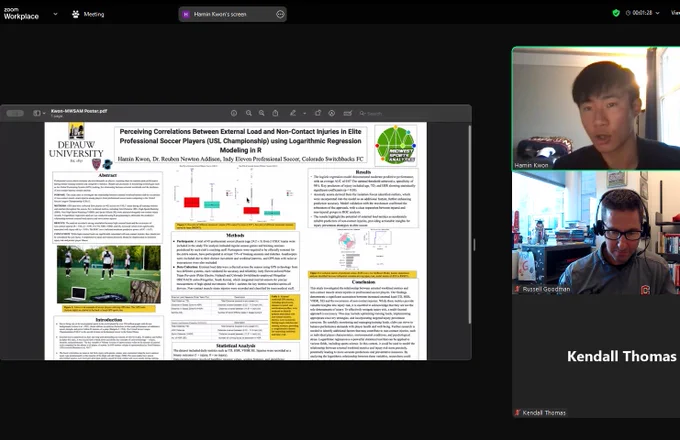Click the Preview document vertical scrollbar
The image size is (680, 440).
coord(468,224)
